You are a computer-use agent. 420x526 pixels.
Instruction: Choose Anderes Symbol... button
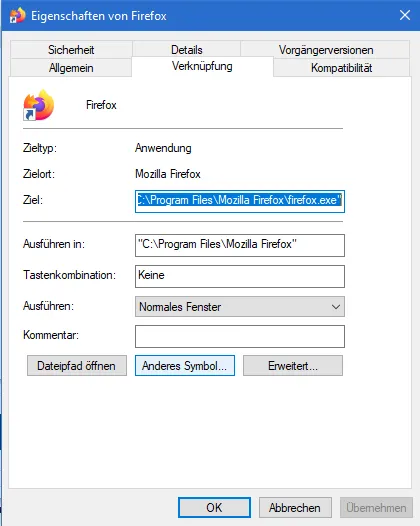[x=185, y=366]
